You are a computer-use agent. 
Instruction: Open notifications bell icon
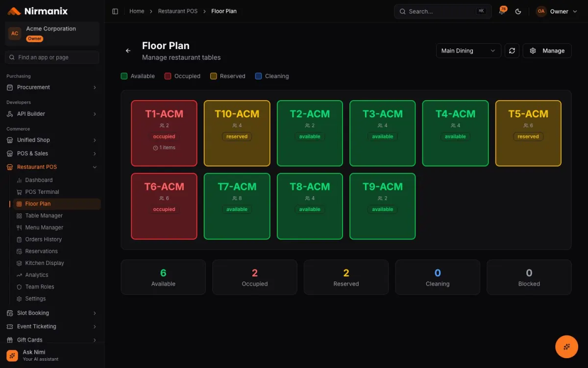click(x=502, y=11)
